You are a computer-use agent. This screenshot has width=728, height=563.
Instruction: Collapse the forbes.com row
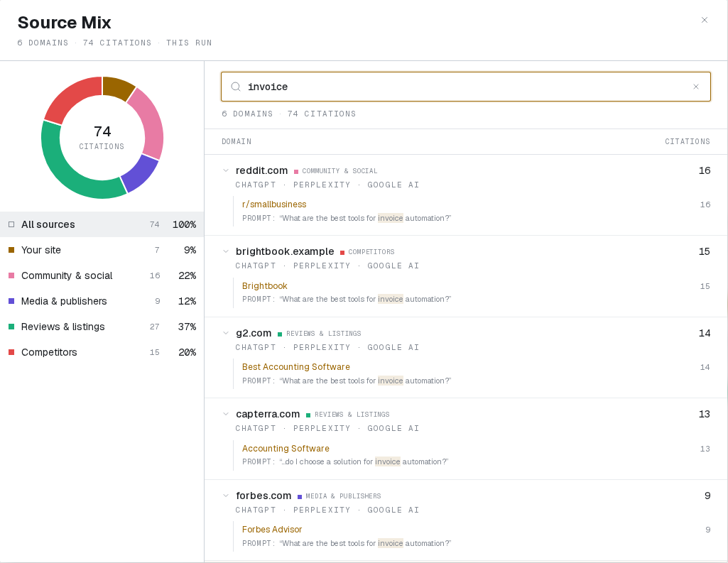pyautogui.click(x=226, y=496)
